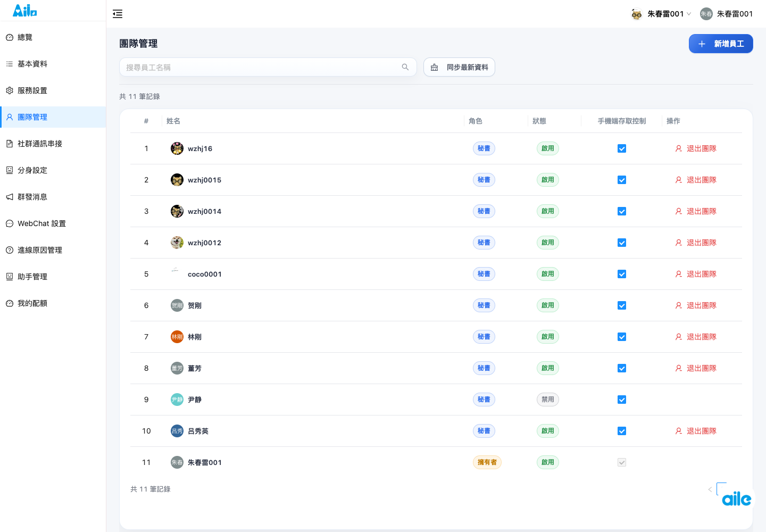Remove wzhj16 via 退出團隊
Screen dimensions: 766x532
click(x=696, y=148)
